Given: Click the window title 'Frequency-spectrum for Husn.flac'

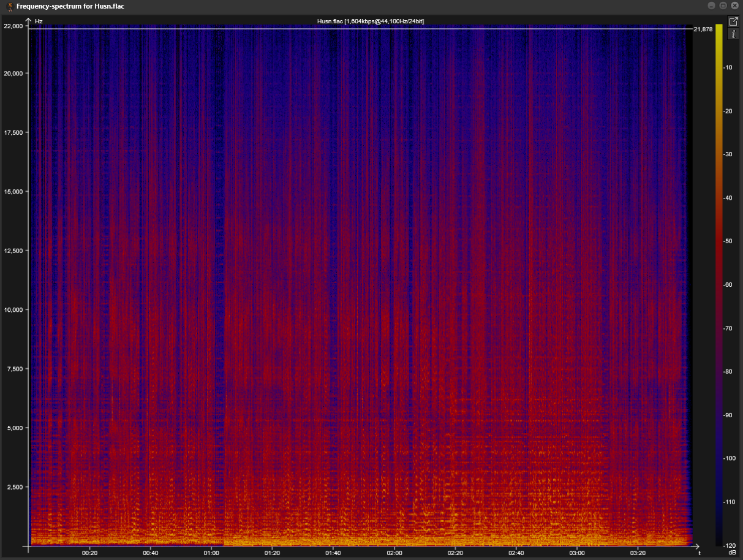Looking at the screenshot, I should (70, 6).
